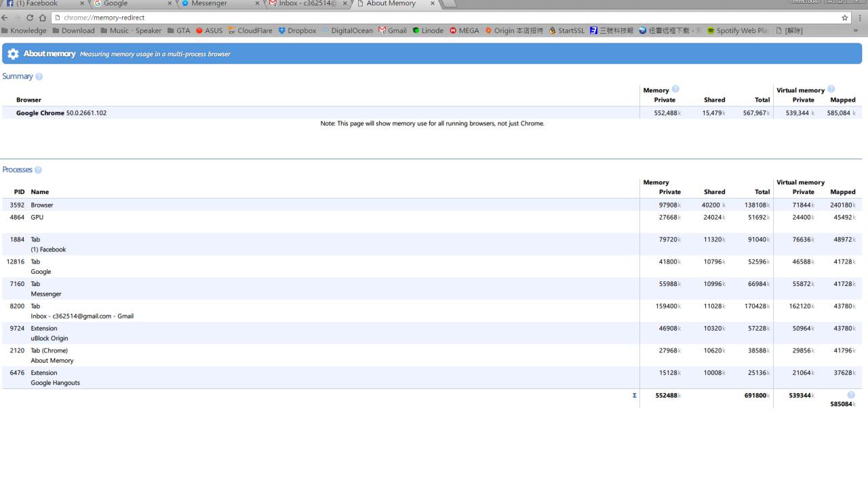Expand the hidden bookmarks overflow chevron
Screen dimensions: 868x486
[x=855, y=31]
